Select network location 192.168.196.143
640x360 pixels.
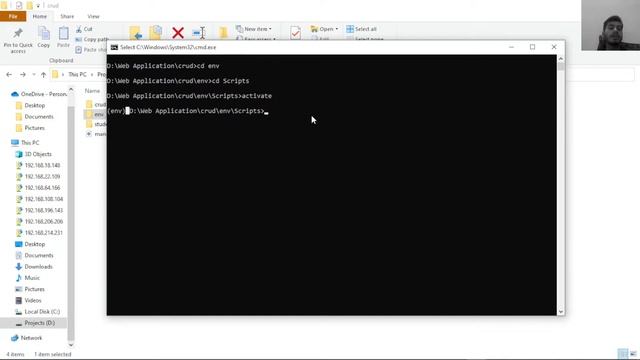[39, 210]
